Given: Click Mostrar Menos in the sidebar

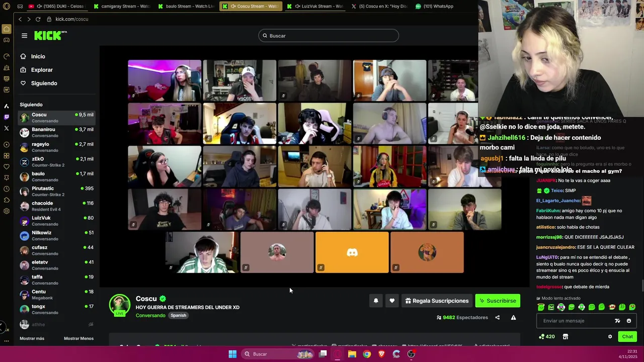Looking at the screenshot, I should pyautogui.click(x=78, y=338).
